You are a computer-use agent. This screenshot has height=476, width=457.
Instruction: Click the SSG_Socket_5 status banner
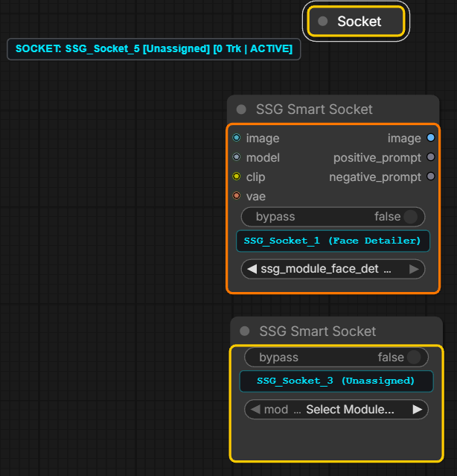click(x=154, y=49)
